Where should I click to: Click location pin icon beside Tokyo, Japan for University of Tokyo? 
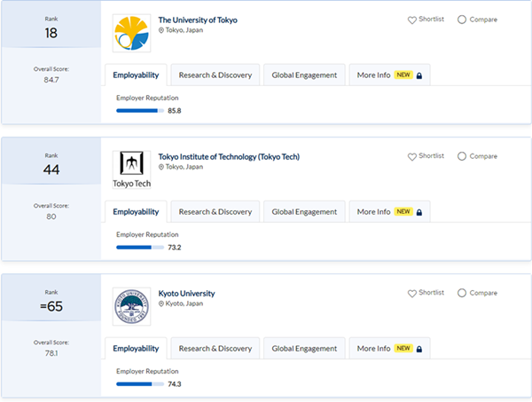pos(161,30)
